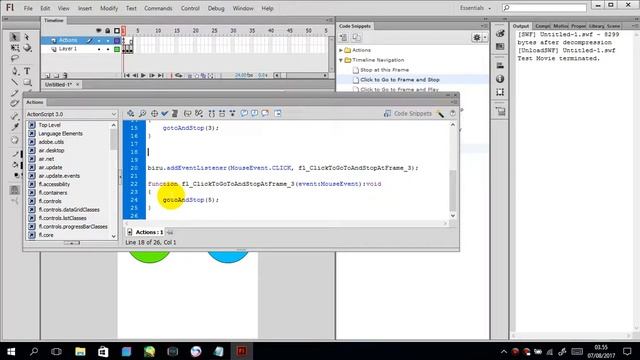Click the Remove comment icon
Screen dimensions: 640x360
tap(265, 113)
